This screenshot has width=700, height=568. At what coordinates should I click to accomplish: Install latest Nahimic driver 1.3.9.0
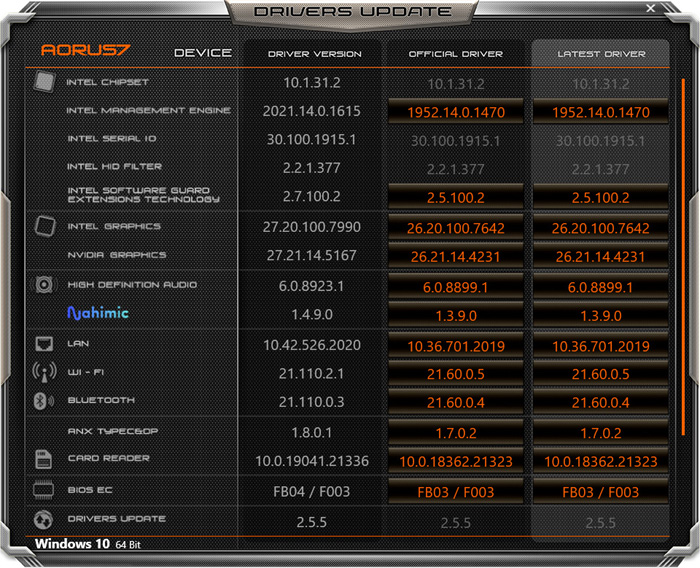point(601,315)
